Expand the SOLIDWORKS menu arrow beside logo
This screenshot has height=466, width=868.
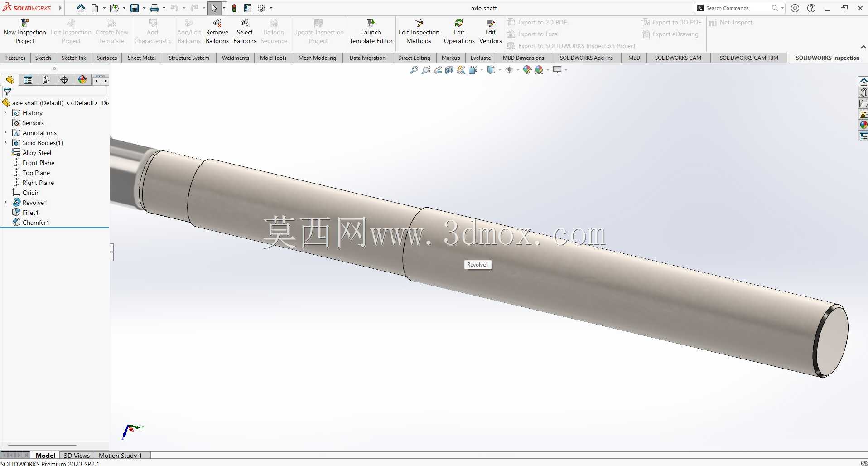coord(60,8)
